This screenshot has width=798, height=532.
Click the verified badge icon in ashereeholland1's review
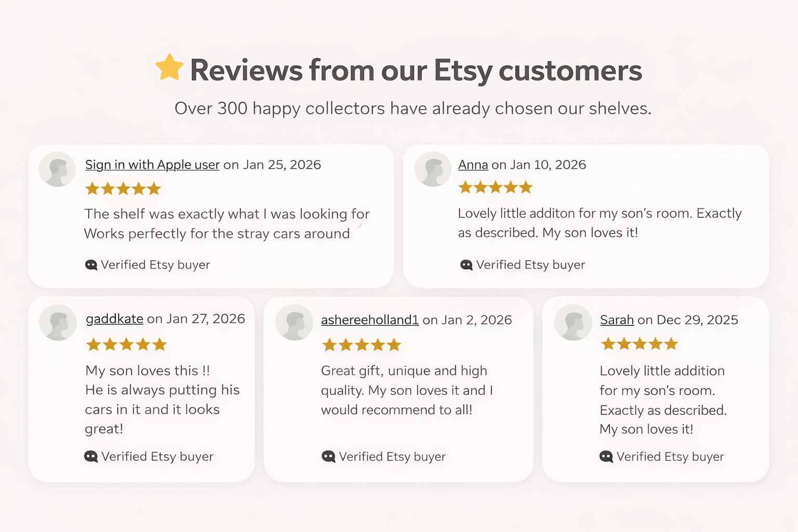pyautogui.click(x=328, y=457)
